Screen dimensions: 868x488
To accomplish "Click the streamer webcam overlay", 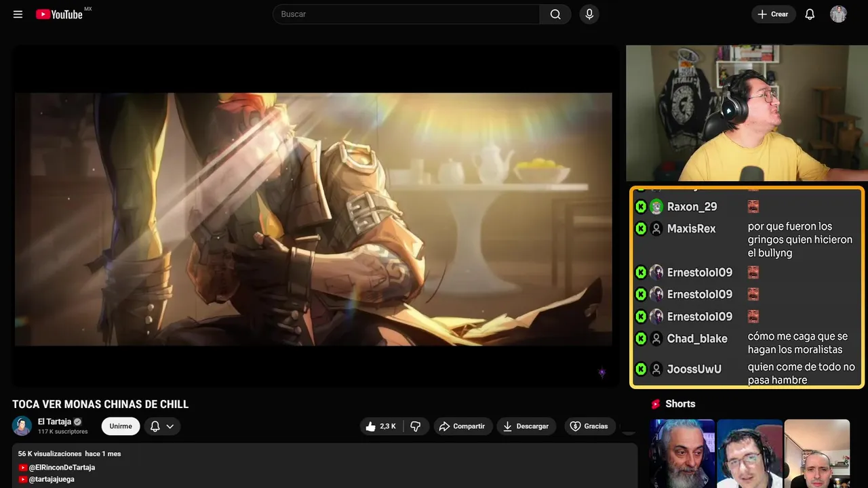I will point(747,113).
